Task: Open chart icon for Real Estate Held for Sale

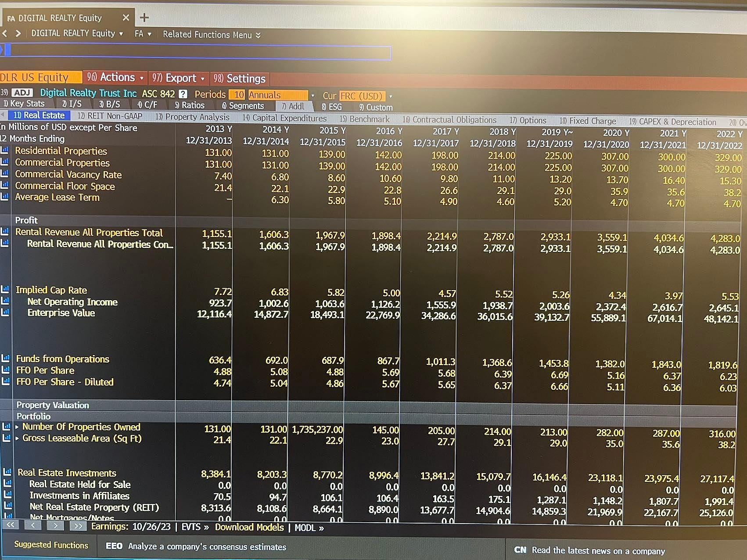Action: pyautogui.click(x=7, y=484)
